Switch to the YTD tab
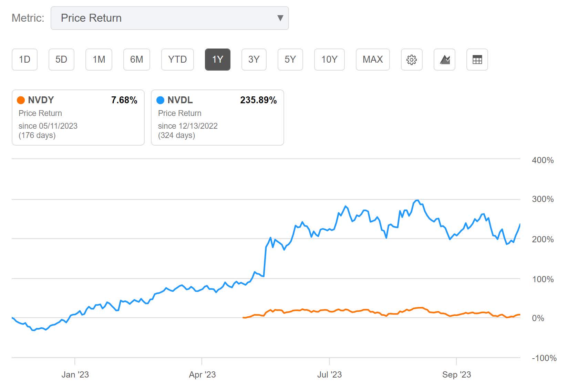 177,59
